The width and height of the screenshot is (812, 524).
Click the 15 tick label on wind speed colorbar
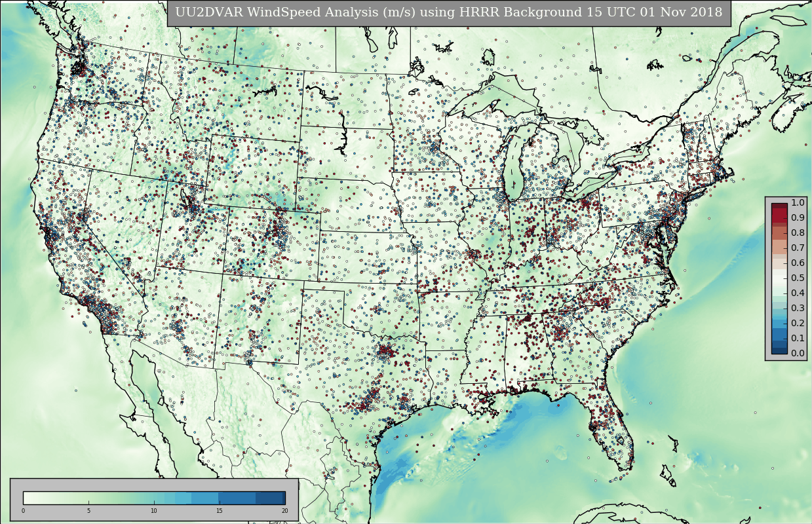(219, 511)
